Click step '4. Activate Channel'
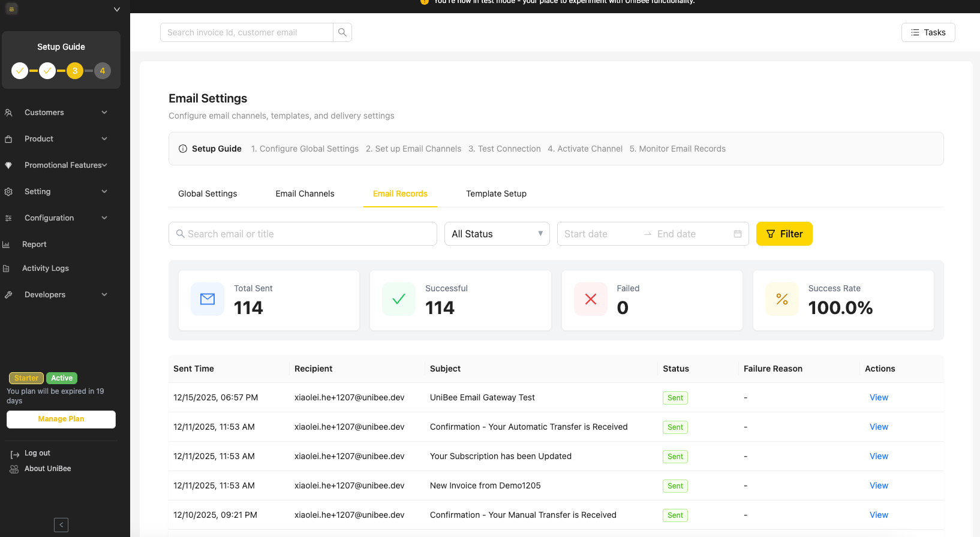The width and height of the screenshot is (980, 537). pyautogui.click(x=585, y=149)
